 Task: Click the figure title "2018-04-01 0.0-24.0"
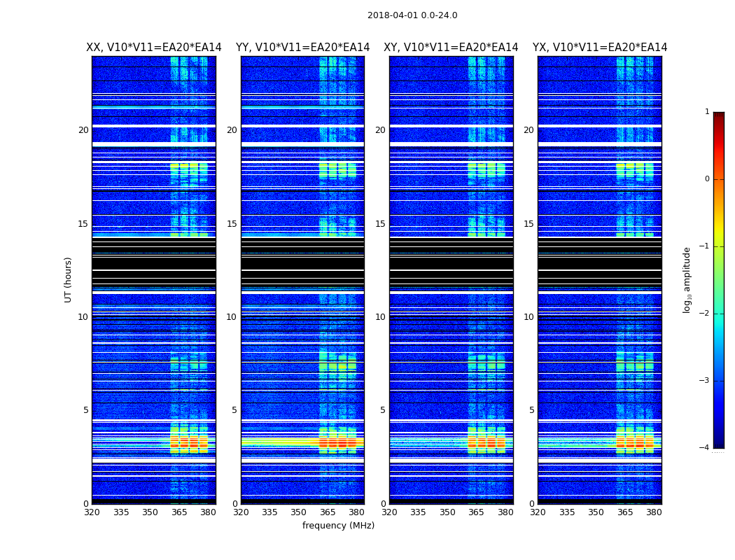click(412, 15)
